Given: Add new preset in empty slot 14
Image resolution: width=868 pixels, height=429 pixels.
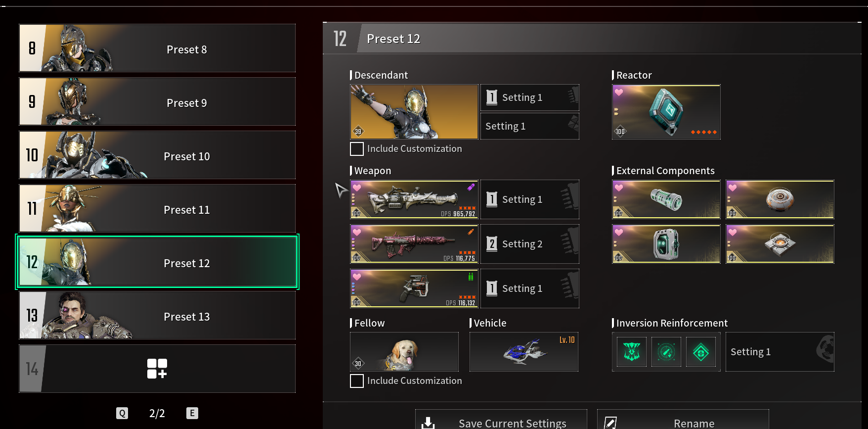Looking at the screenshot, I should tap(157, 369).
